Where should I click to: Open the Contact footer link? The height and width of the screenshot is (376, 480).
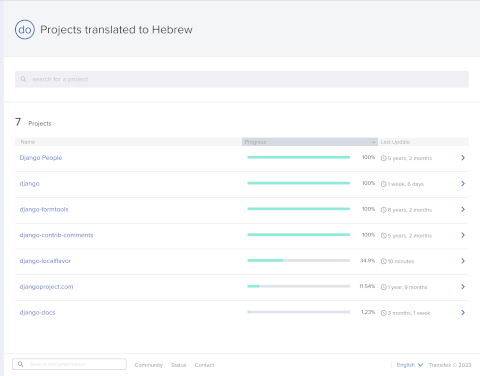(x=204, y=365)
